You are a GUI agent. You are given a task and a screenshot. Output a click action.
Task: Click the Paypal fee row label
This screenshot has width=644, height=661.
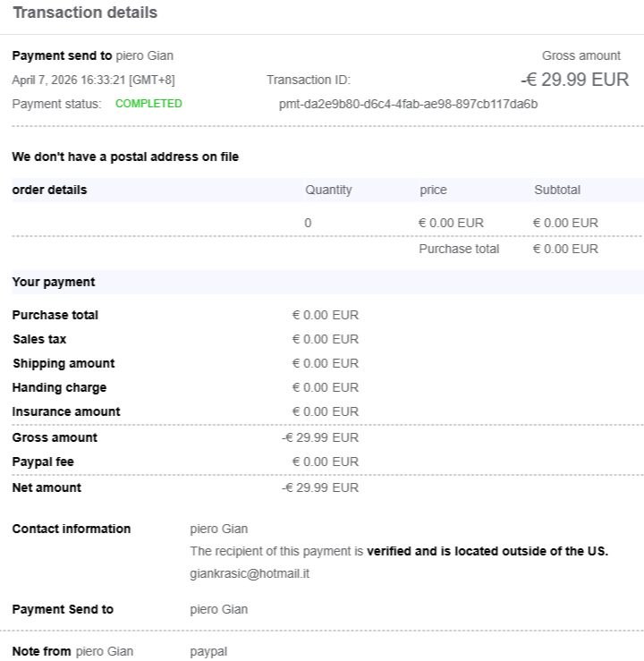coord(43,462)
